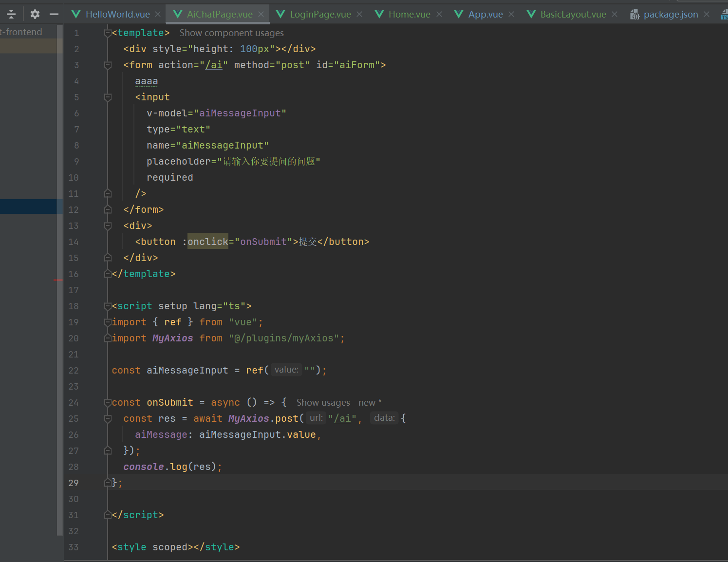Click the aiMessage property on line 26
This screenshot has width=728, height=562.
point(161,435)
